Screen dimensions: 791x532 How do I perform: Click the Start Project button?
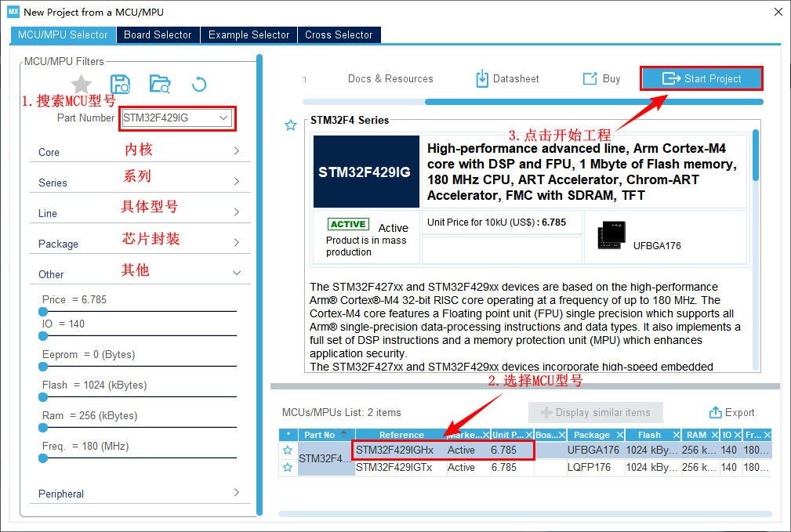pos(702,79)
